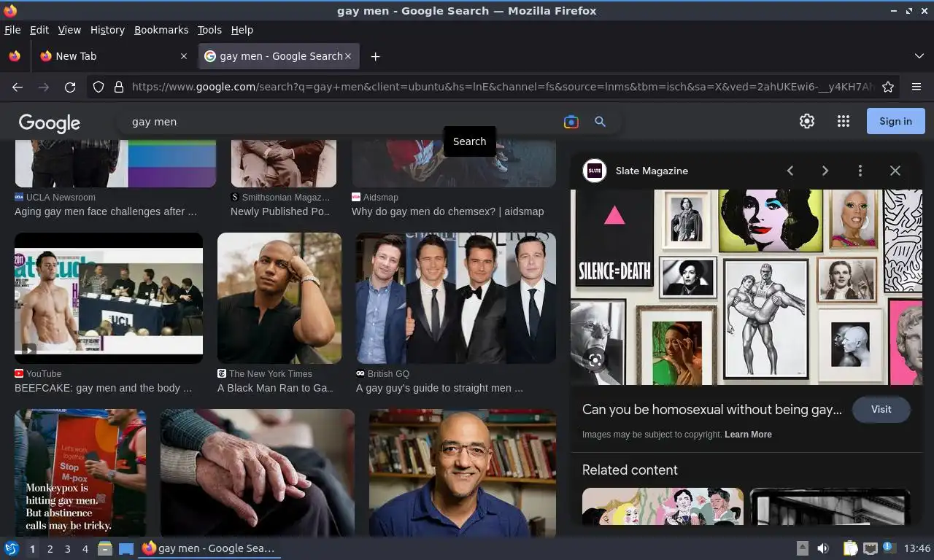Open the YouTube BEEFCAKE video thumbnail
The width and height of the screenshot is (934, 560).
tap(109, 298)
